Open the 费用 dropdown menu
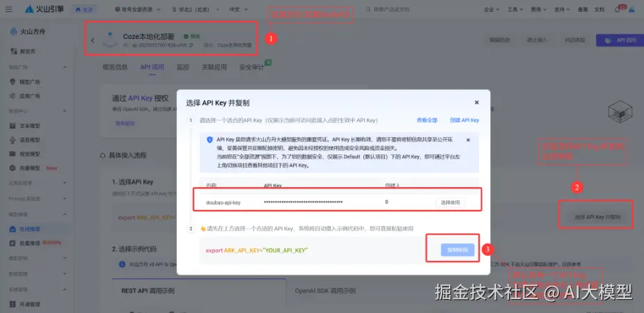This screenshot has width=644, height=313. (538, 10)
